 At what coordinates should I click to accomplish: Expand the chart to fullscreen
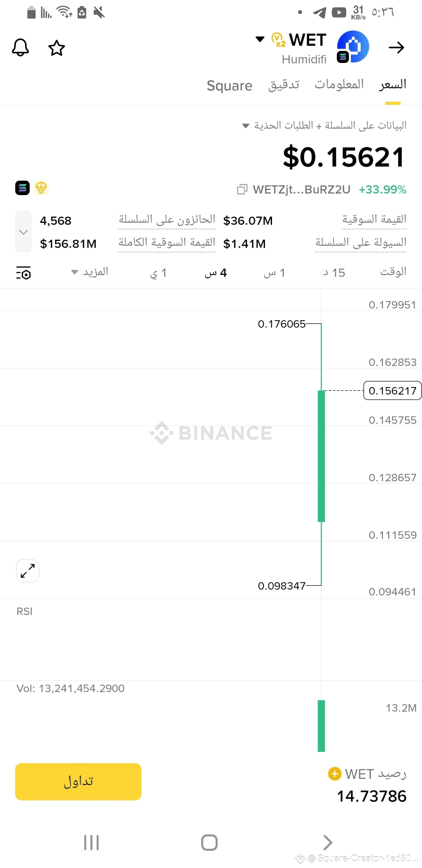28,571
